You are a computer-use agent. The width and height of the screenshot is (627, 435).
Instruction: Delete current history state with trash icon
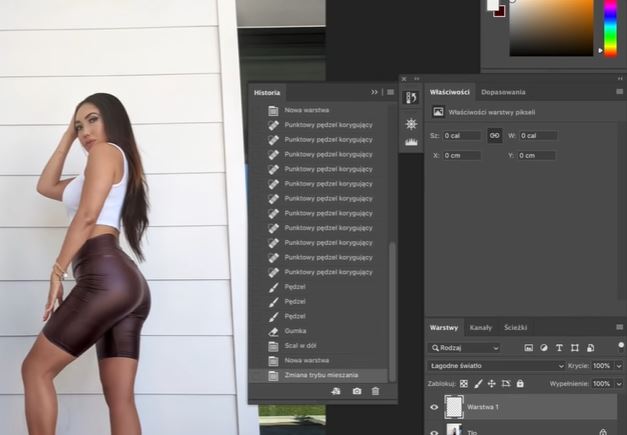375,391
